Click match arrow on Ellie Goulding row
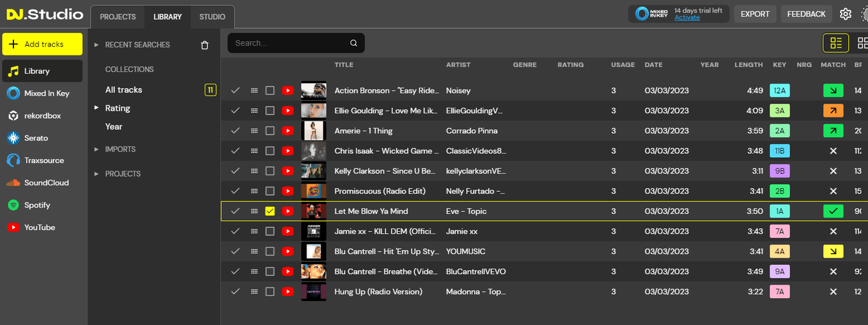The height and width of the screenshot is (325, 868). (x=833, y=110)
